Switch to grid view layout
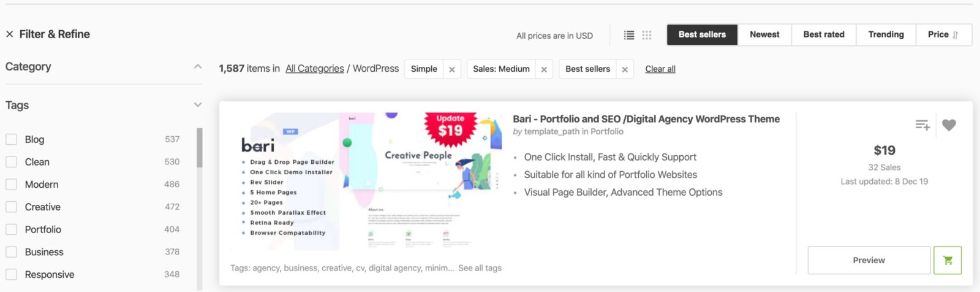 point(647,35)
